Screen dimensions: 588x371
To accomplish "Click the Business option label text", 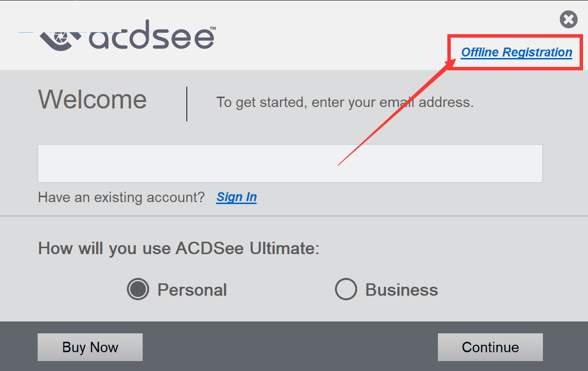I will point(401,290).
